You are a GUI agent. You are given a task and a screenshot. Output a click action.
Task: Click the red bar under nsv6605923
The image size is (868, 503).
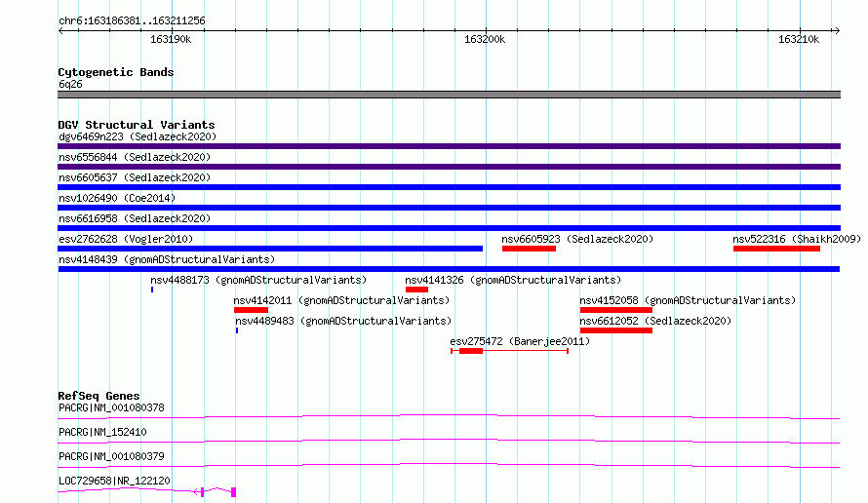(x=529, y=249)
